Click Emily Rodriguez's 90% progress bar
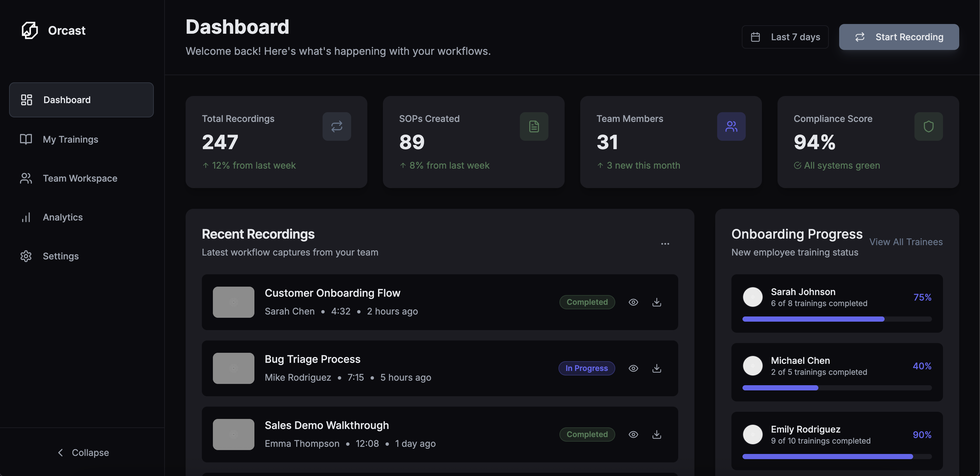980x476 pixels. [x=837, y=456]
